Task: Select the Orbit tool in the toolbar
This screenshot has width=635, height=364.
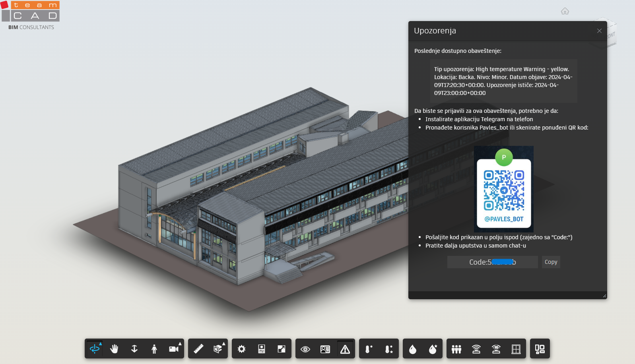Action: 95,349
